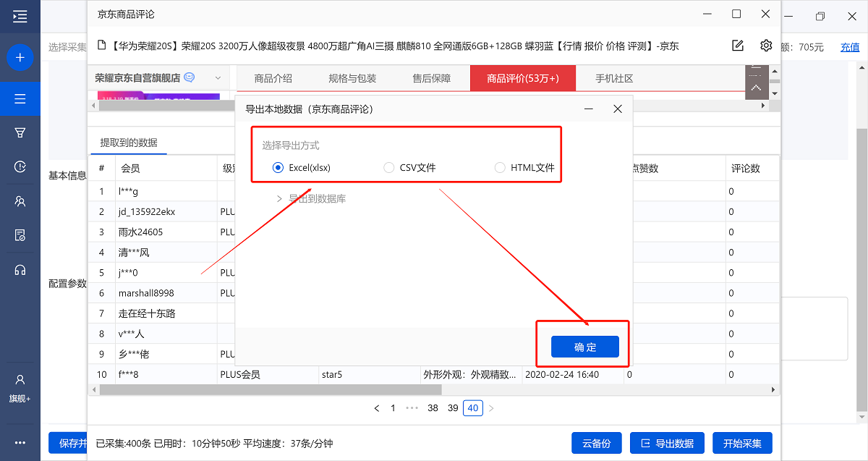Screen dimensions: 868x461
Task: Switch to the 规格与包装 tab
Action: 352,78
